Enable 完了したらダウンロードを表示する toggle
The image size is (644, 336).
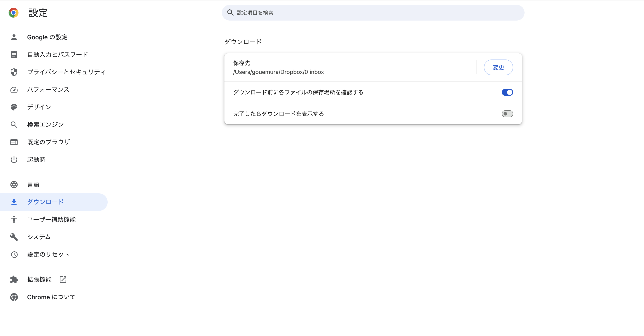tap(507, 114)
